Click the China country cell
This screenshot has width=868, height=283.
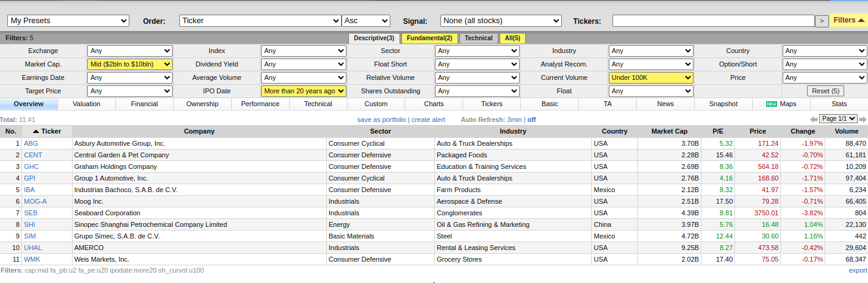click(x=614, y=224)
